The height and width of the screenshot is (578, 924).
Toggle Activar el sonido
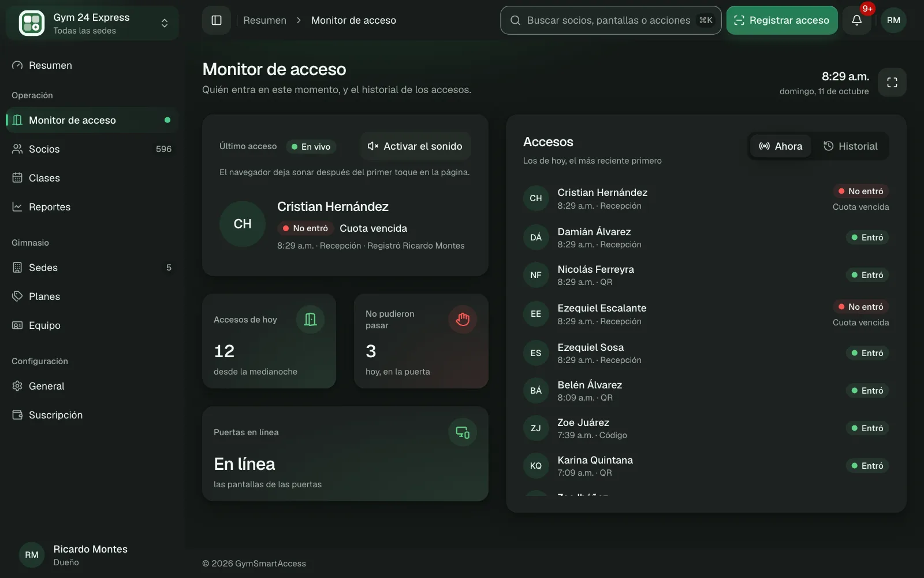(x=415, y=146)
